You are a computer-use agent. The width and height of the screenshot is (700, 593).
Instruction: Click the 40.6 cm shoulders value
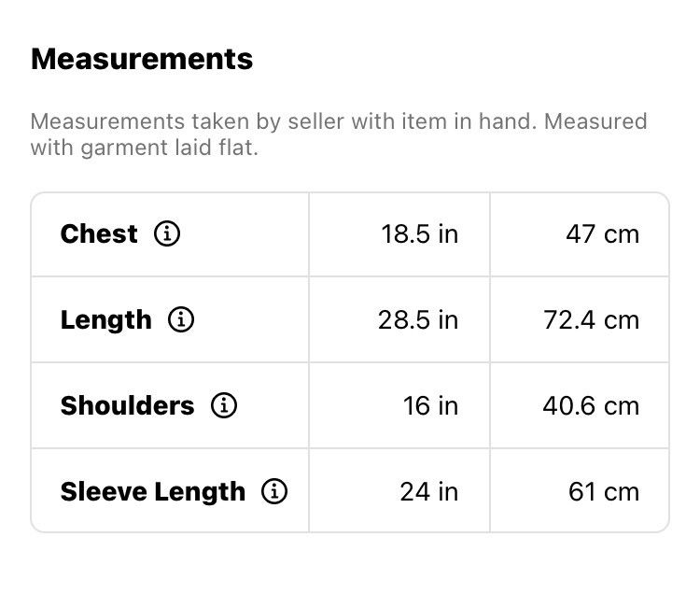coord(591,406)
